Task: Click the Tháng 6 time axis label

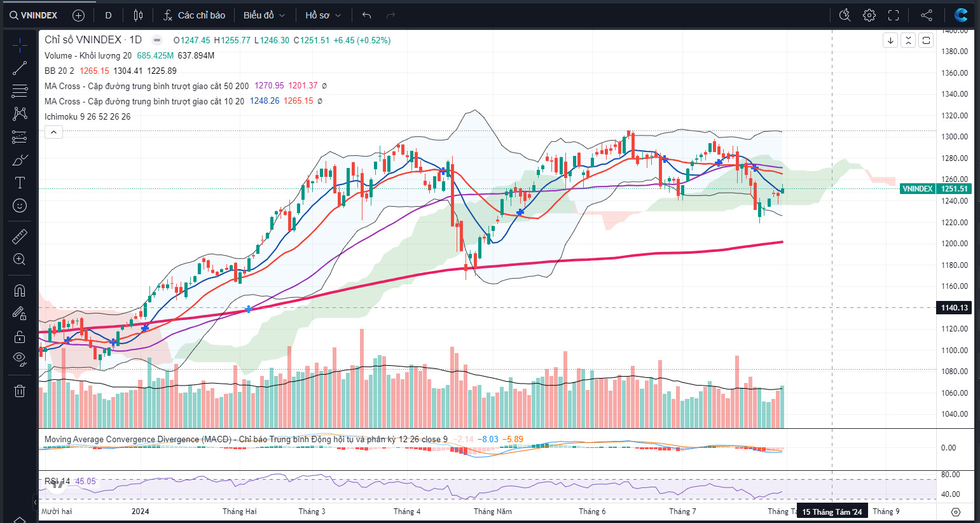Action: pos(592,512)
